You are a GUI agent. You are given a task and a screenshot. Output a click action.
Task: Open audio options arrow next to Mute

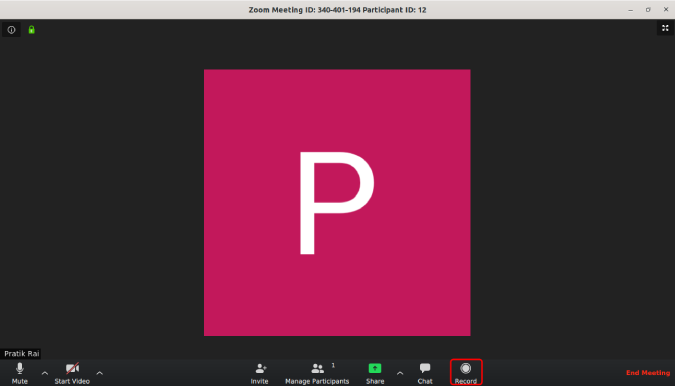pos(45,373)
